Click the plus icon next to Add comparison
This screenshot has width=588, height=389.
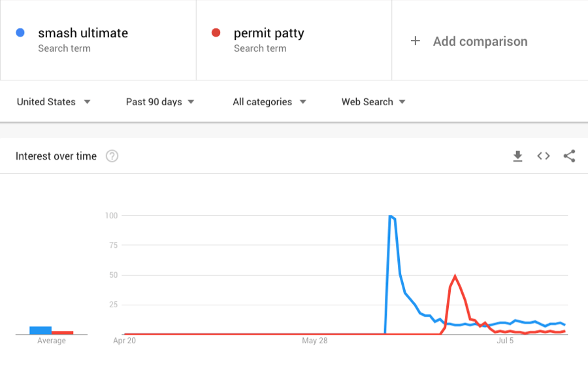[x=416, y=41]
